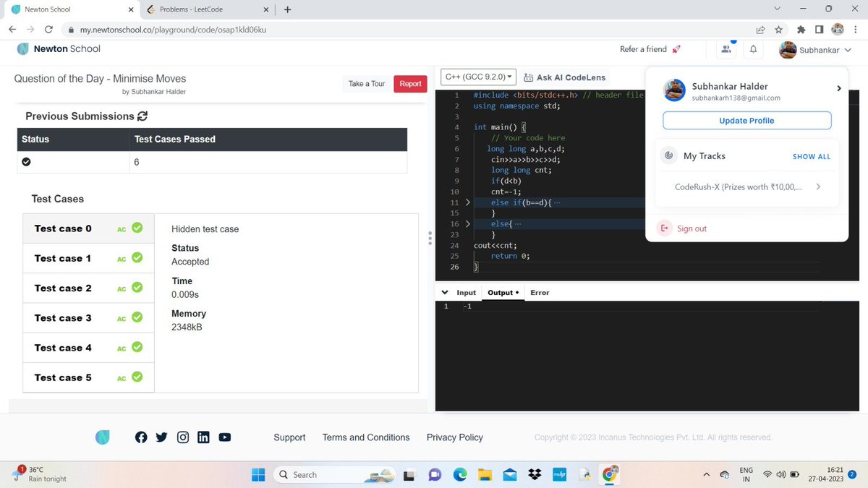The width and height of the screenshot is (868, 488).
Task: Select Test case 2
Action: point(88,288)
